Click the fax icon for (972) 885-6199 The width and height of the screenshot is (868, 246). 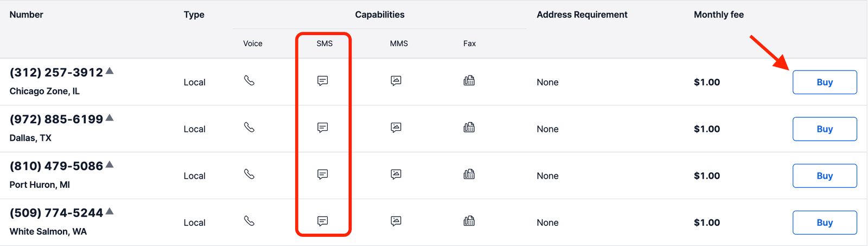point(469,128)
